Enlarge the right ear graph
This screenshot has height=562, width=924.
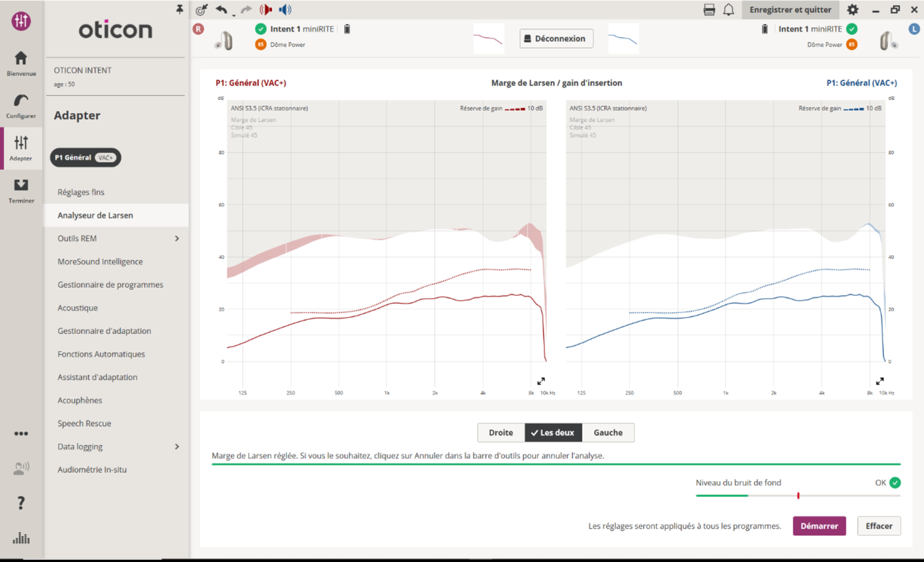tap(541, 381)
